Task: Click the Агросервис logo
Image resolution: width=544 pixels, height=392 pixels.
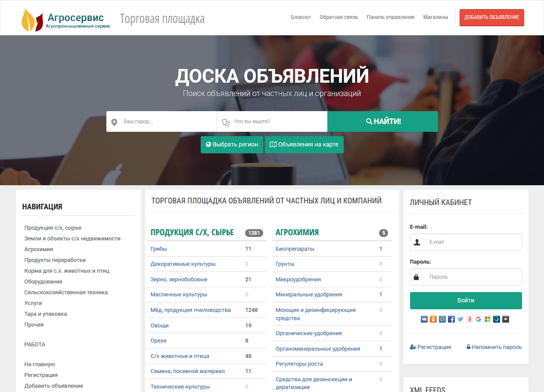Action: (66, 20)
